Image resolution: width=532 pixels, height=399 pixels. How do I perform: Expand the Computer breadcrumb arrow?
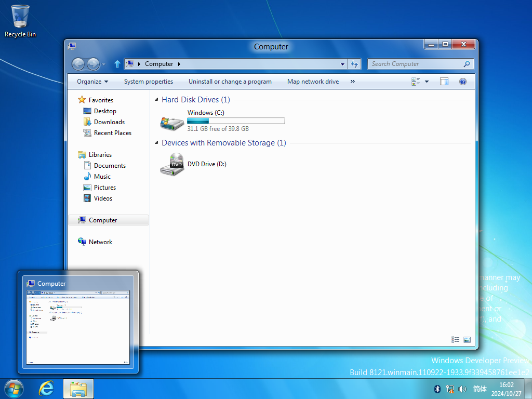click(x=179, y=64)
